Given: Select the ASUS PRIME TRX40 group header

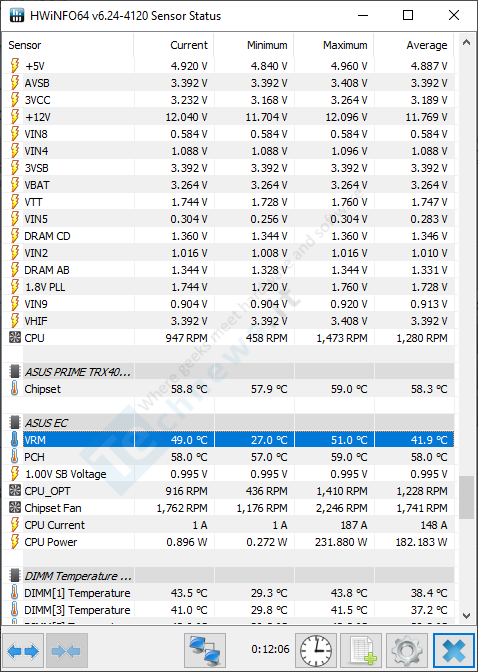Looking at the screenshot, I should pos(228,372).
